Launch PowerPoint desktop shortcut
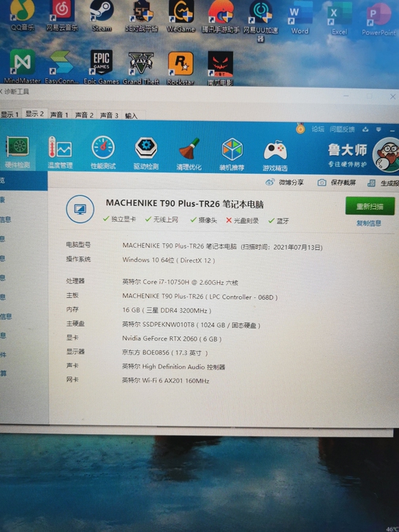This screenshot has width=399, height=532. tap(379, 20)
